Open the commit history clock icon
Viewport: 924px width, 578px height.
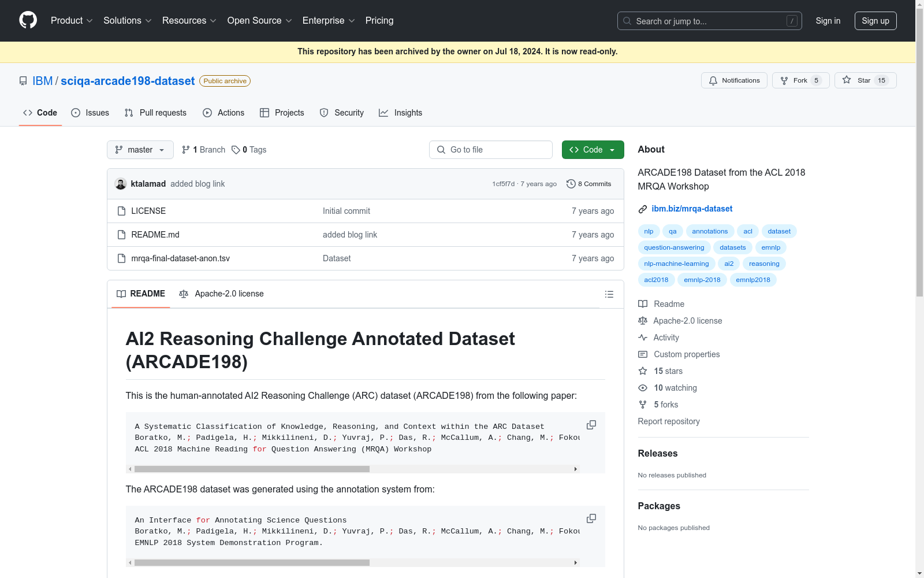click(x=571, y=184)
